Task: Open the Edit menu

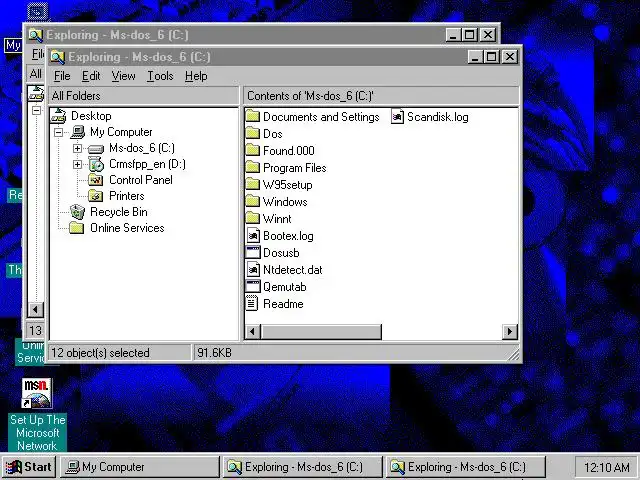Action: tap(91, 76)
